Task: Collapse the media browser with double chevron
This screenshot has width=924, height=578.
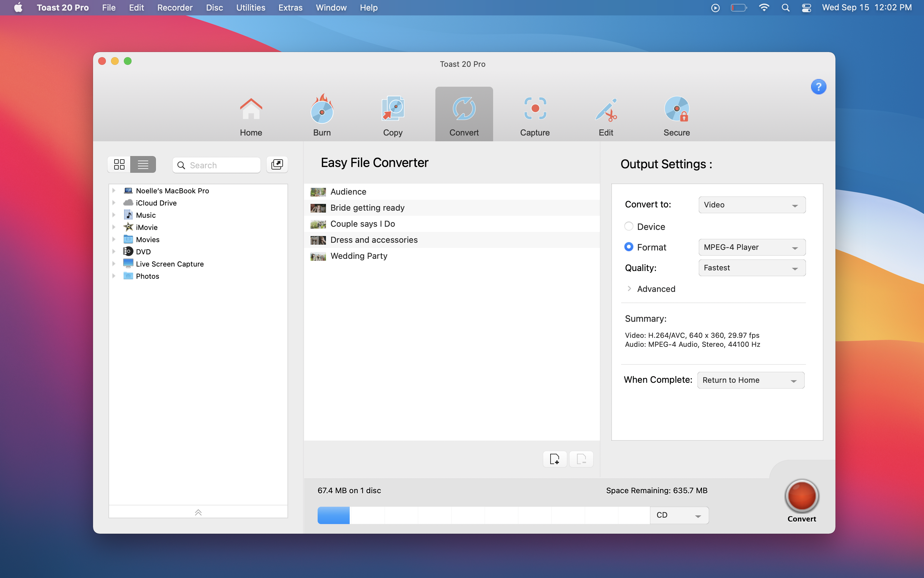Action: coord(198,512)
